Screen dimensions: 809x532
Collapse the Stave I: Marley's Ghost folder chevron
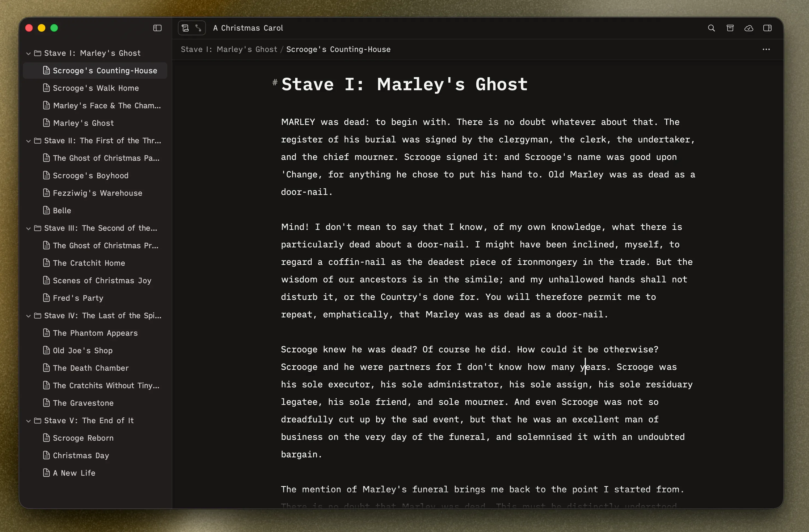pos(28,53)
